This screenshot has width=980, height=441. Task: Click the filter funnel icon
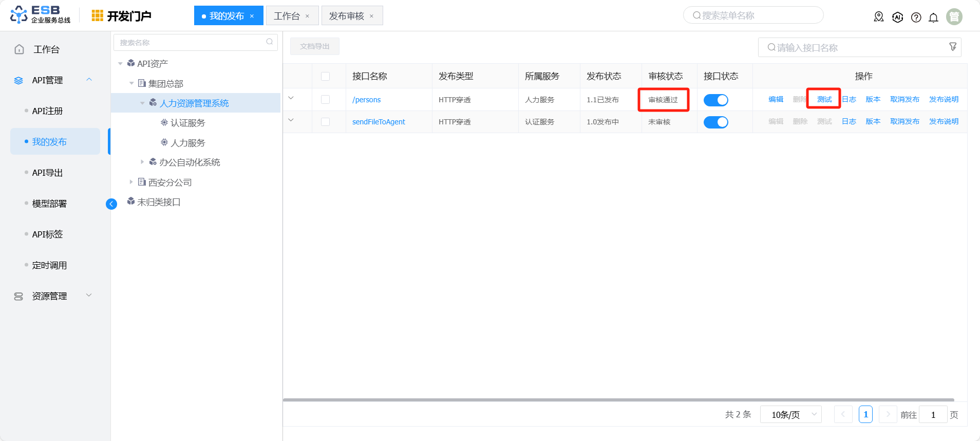[953, 47]
